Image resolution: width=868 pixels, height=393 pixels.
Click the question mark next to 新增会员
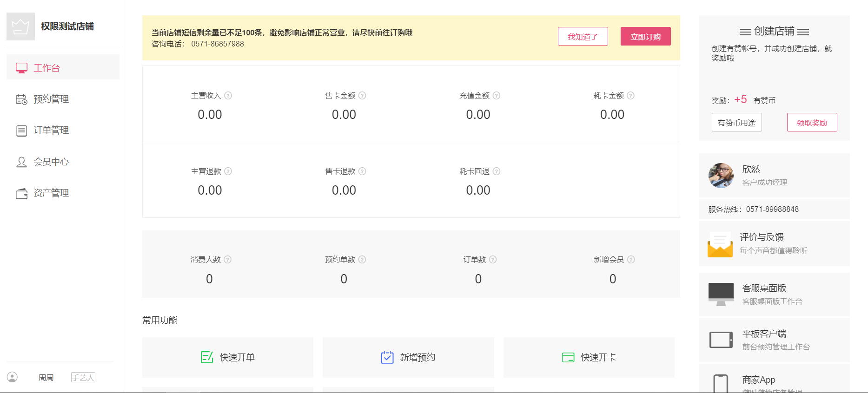(x=631, y=260)
